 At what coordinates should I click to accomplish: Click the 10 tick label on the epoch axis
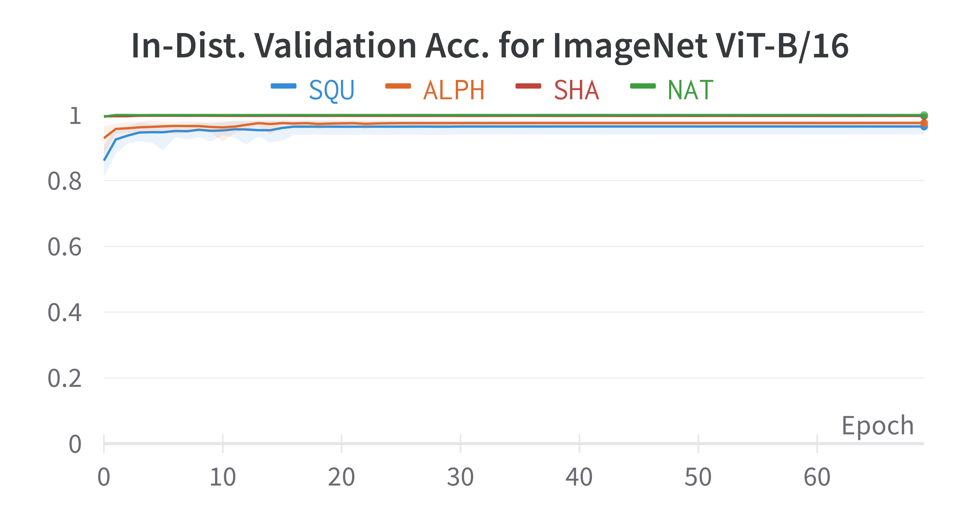pos(223,477)
